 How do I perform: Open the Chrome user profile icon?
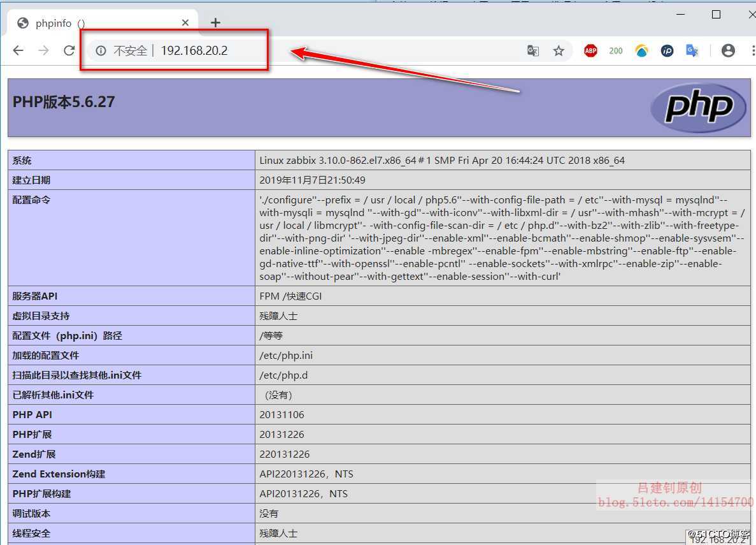coord(728,51)
